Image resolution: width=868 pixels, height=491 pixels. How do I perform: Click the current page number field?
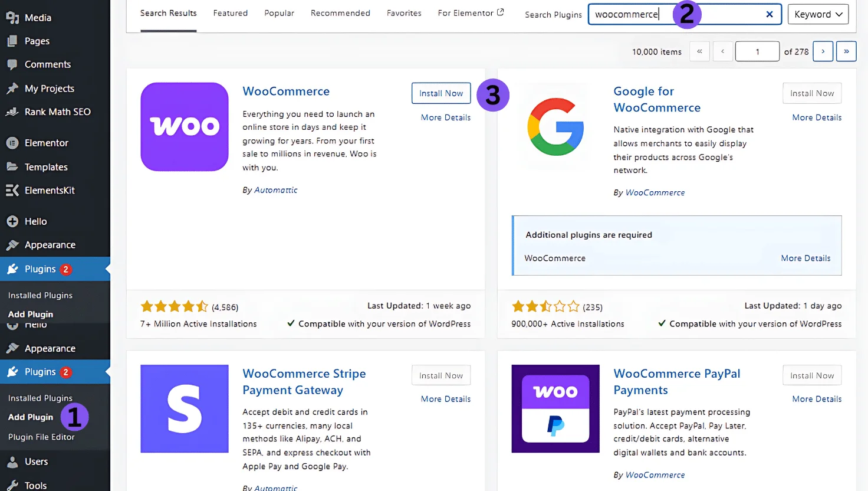pyautogui.click(x=757, y=51)
